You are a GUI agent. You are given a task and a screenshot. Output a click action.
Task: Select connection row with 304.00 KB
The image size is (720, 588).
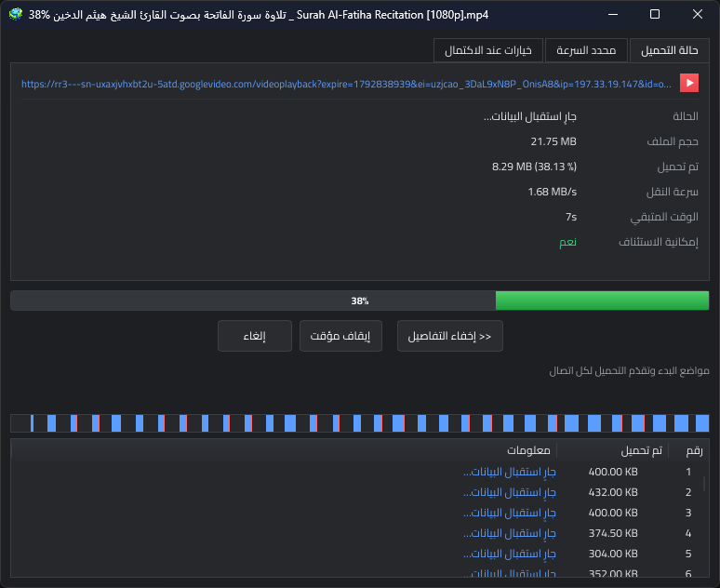[360, 554]
